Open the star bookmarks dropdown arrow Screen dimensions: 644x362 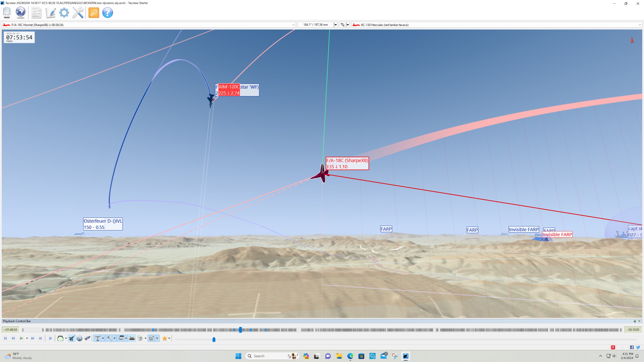(169, 338)
